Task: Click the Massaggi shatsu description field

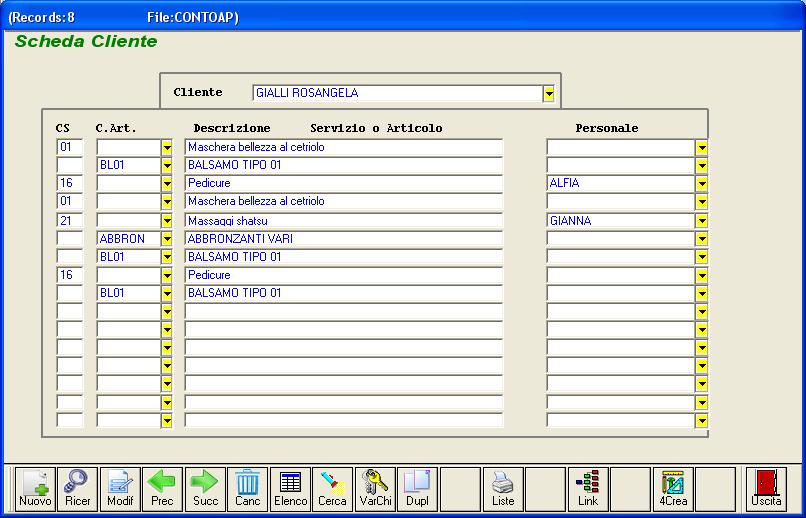Action: (343, 221)
